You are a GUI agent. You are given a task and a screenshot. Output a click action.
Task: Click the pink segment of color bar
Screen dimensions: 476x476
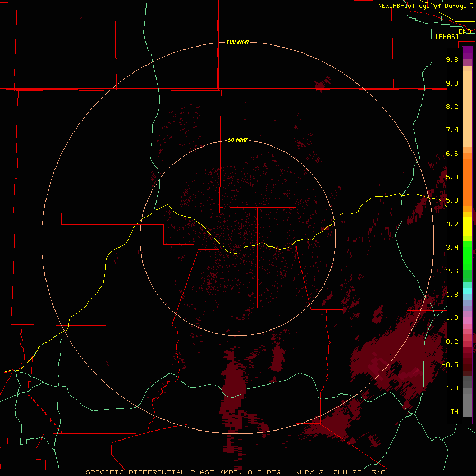pos(467,321)
